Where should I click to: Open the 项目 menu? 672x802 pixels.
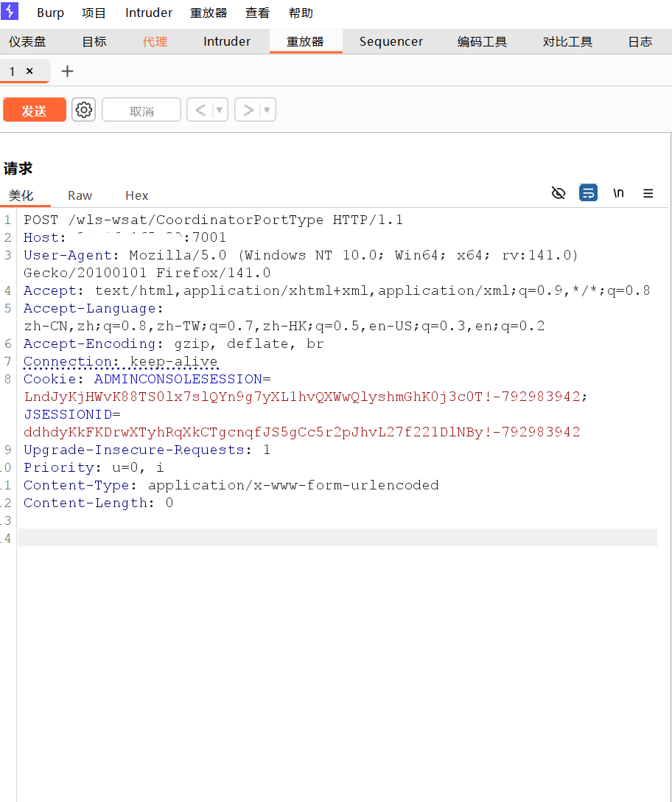point(94,13)
